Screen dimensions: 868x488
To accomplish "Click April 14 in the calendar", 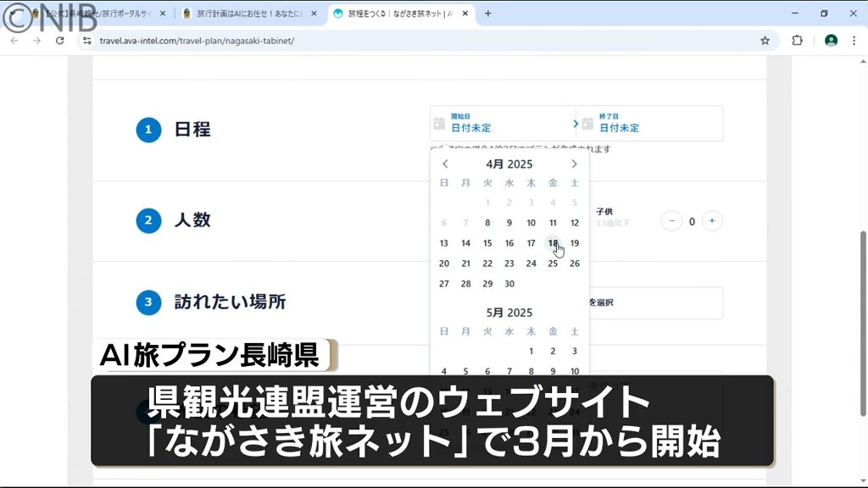I will pyautogui.click(x=465, y=243).
